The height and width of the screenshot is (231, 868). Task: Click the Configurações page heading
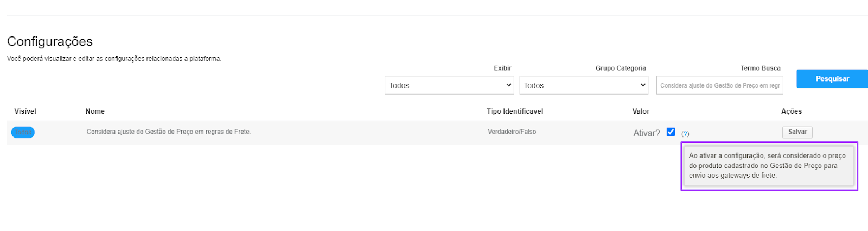point(50,41)
